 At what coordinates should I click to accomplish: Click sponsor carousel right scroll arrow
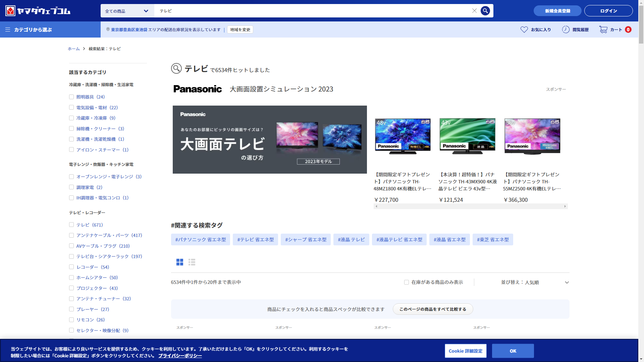565,206
